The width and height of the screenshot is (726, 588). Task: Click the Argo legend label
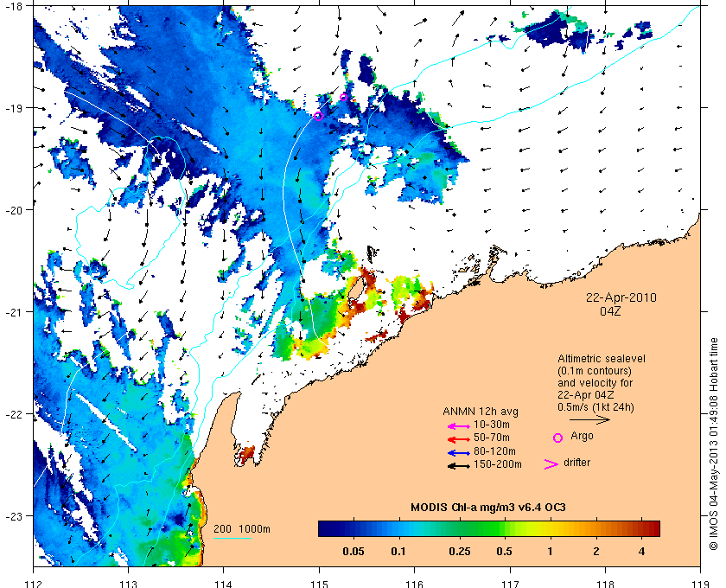pyautogui.click(x=582, y=436)
